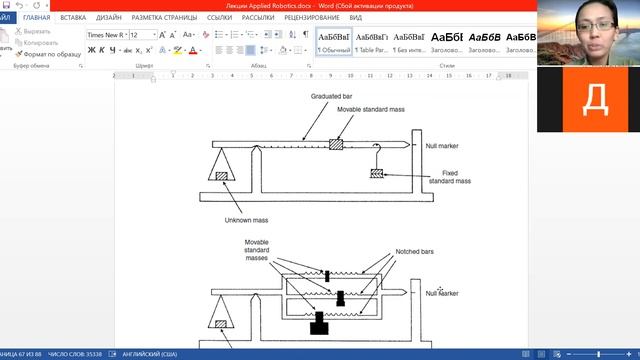Apply the text effects icon
Viewport: 640px width, 360px height.
[x=162, y=50]
